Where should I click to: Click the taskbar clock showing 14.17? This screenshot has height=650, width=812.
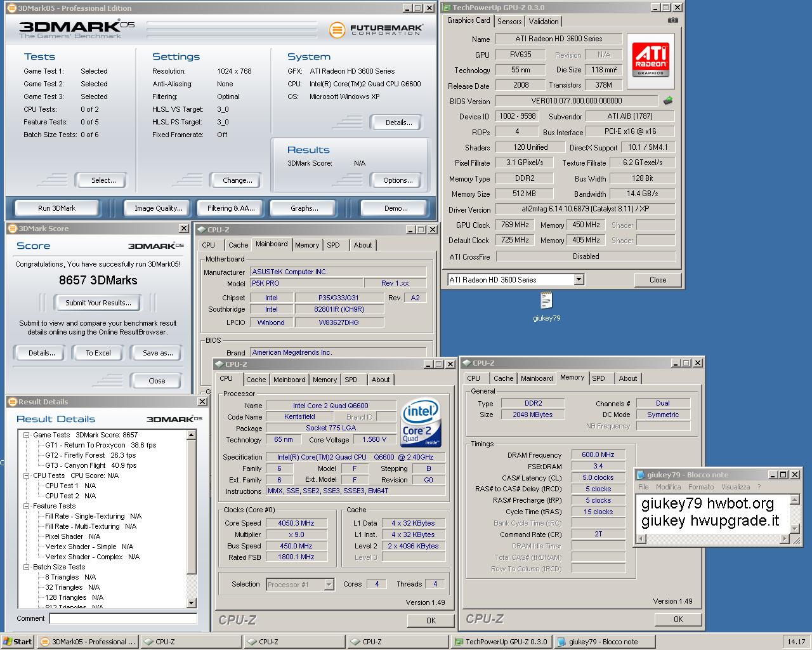pos(796,642)
